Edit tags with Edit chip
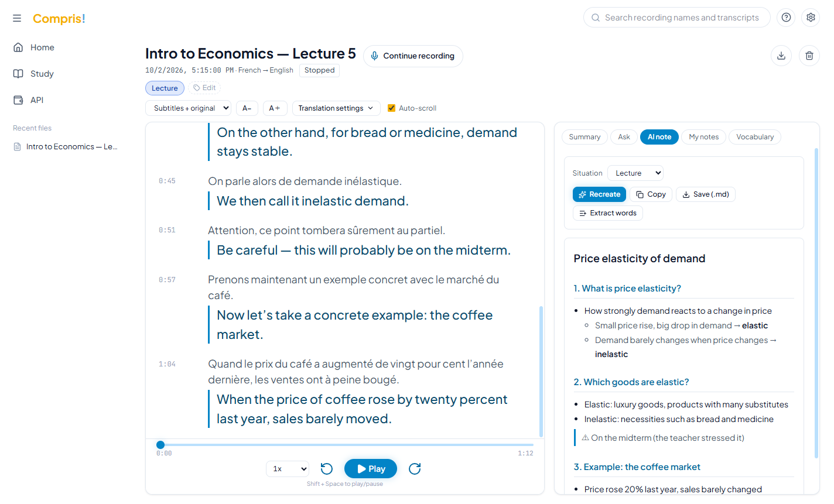This screenshot has width=834, height=504. [x=204, y=88]
